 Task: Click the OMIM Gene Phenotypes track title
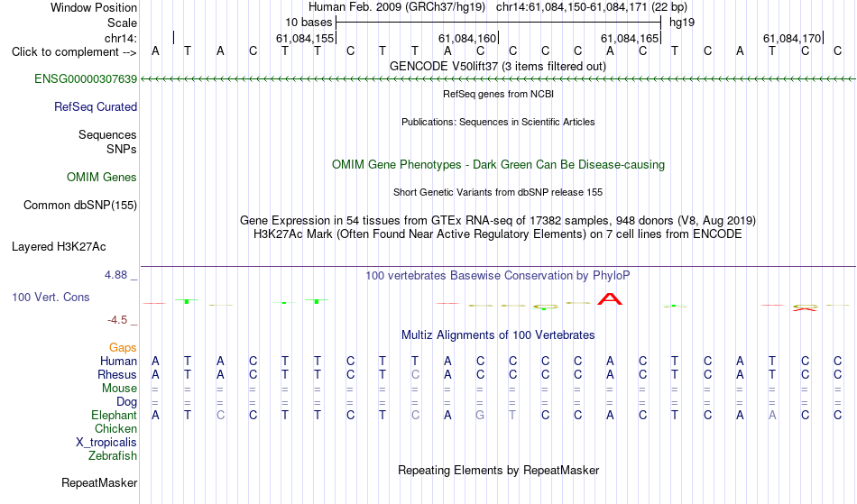tap(498, 165)
